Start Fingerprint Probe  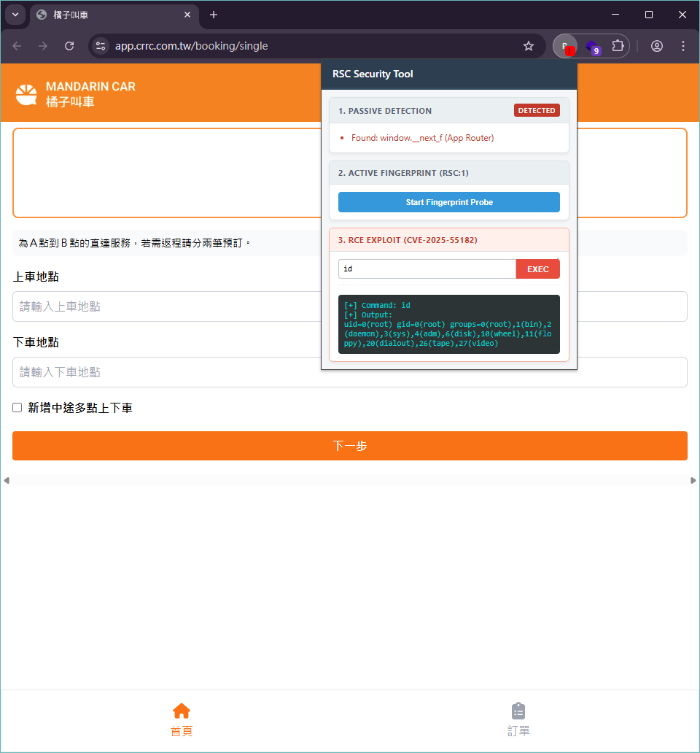449,202
